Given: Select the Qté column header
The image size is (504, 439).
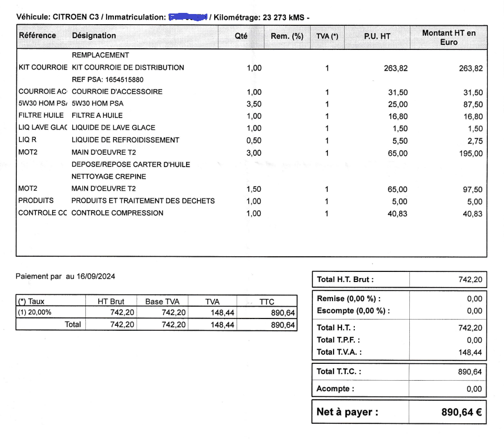Looking at the screenshot, I should click(241, 36).
